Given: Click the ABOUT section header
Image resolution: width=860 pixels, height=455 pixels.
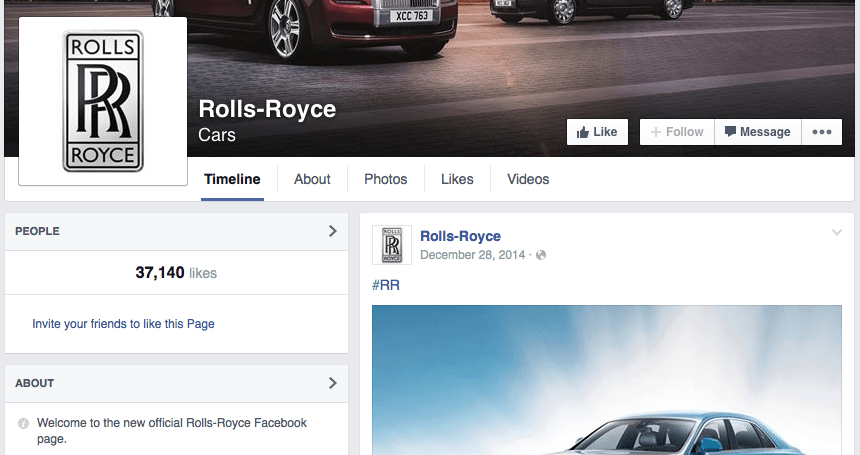Looking at the screenshot, I should [176, 383].
